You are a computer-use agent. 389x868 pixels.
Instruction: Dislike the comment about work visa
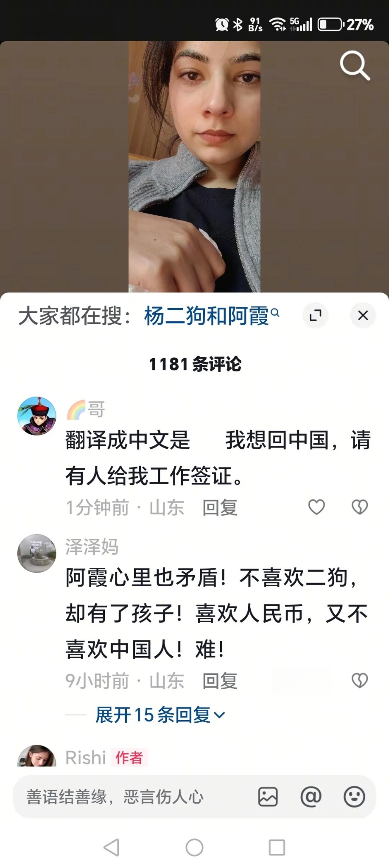[360, 507]
